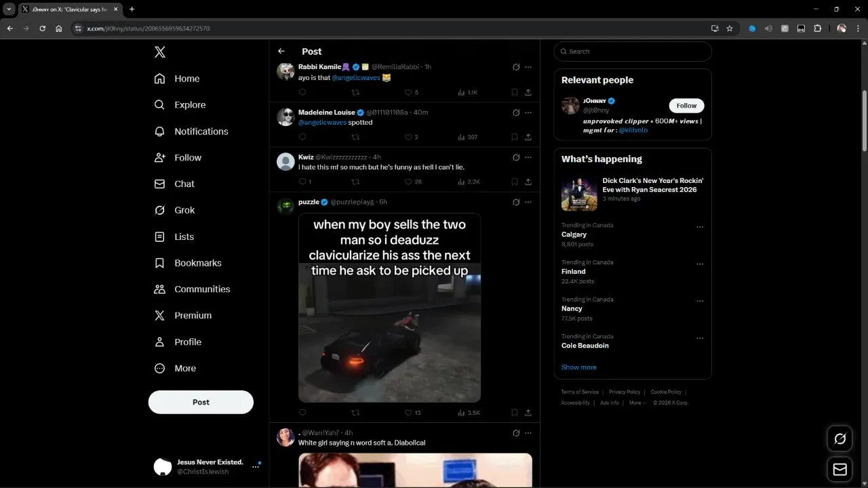Click the Profile person icon in the sidebar
This screenshot has width=868, height=488.
pos(160,342)
